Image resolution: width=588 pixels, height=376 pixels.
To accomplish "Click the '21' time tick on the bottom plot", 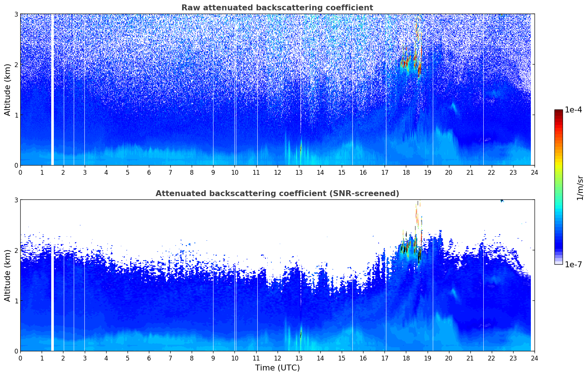I will point(470,358).
